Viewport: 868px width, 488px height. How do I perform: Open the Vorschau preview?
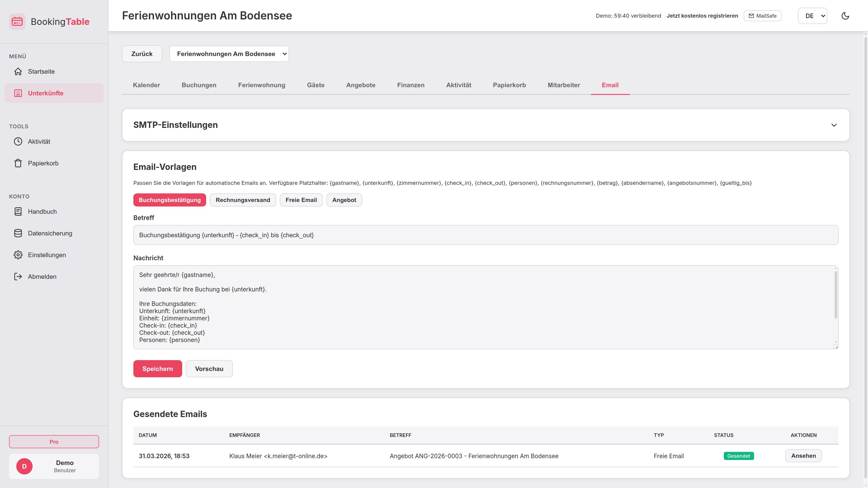click(x=209, y=369)
